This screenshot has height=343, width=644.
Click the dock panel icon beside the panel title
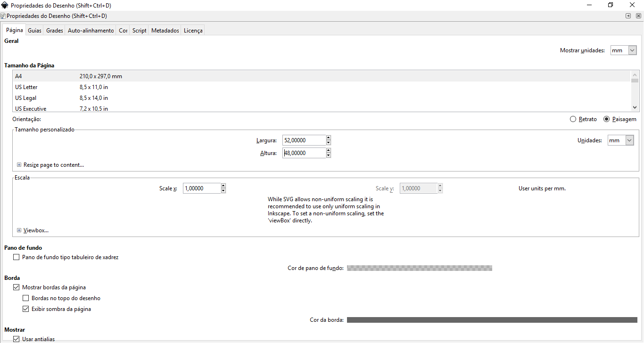pos(3,16)
